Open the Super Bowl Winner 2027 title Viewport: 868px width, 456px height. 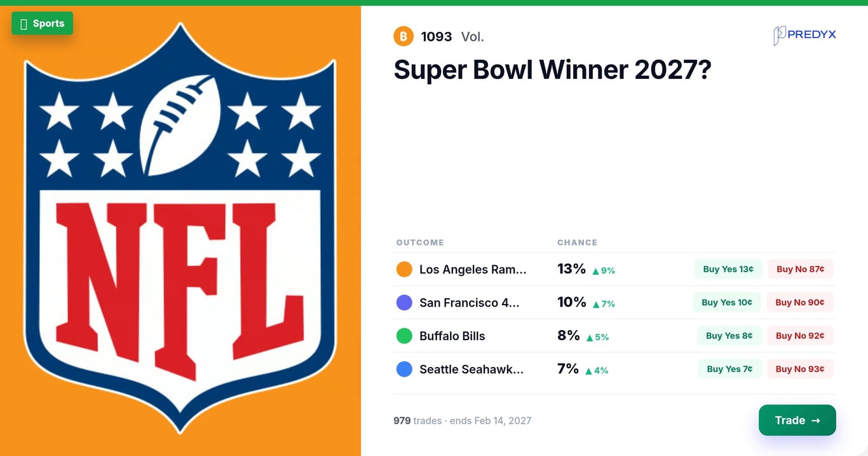[552, 69]
